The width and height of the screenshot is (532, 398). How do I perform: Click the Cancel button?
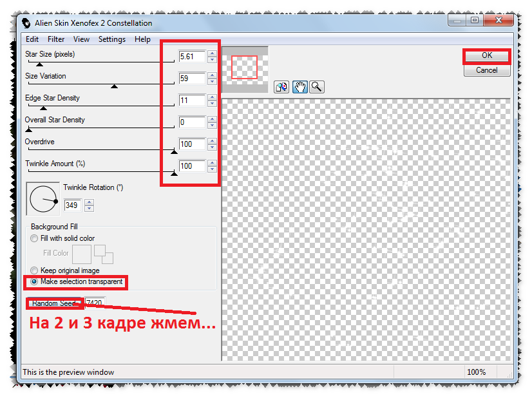[487, 70]
